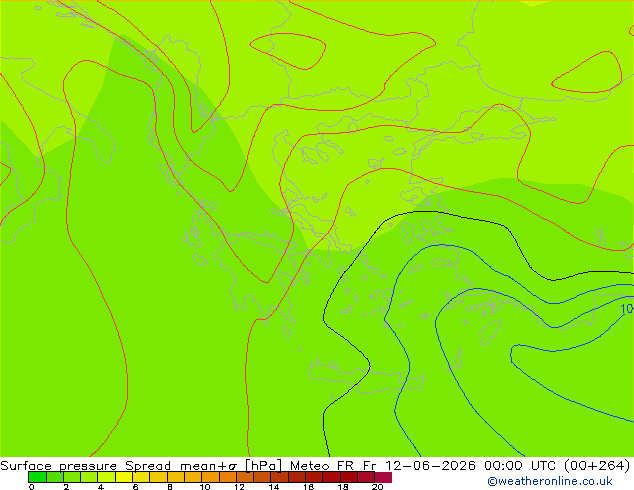The height and width of the screenshot is (490, 634).
Task: Click the magenta above-20 legend swatch
Action: coord(383,477)
